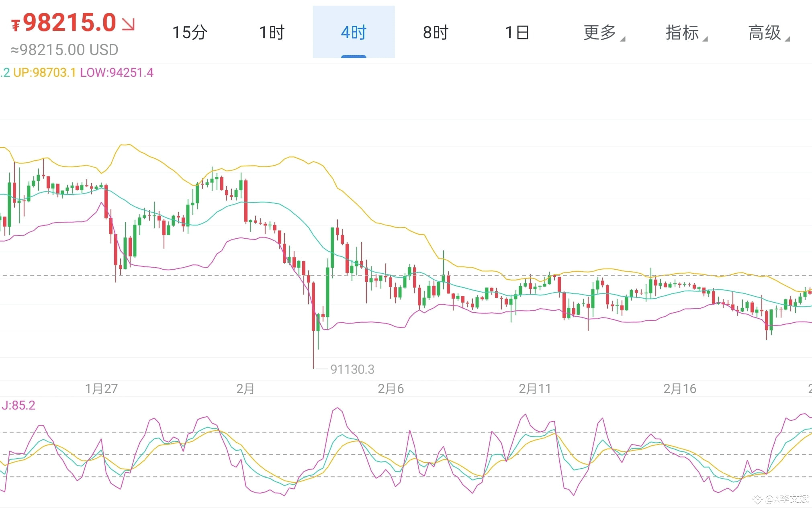Viewport: 812px width, 508px height.
Task: Expand the 更多 timeframe dropdown
Action: coord(603,32)
